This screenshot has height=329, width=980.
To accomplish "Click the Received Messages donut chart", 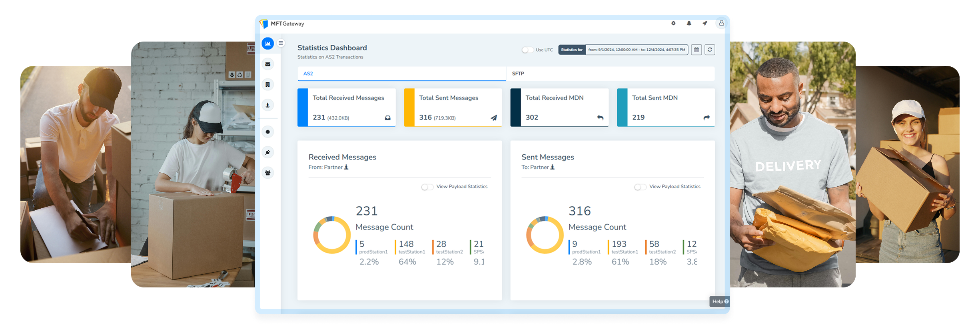I will coord(332,235).
